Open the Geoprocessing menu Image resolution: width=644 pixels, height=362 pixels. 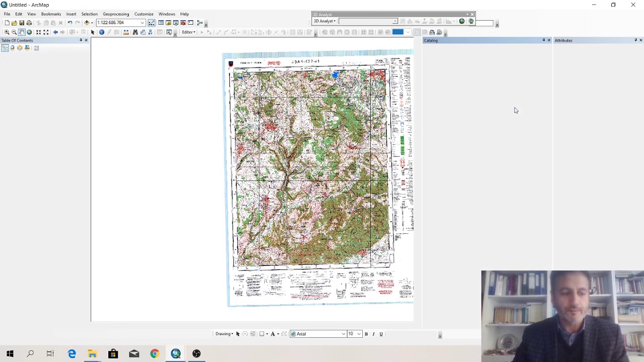(116, 14)
